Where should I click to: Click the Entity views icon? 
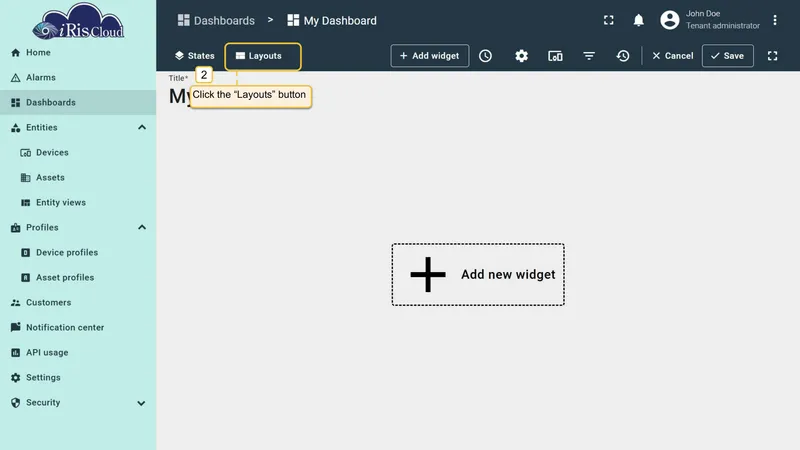click(x=26, y=203)
